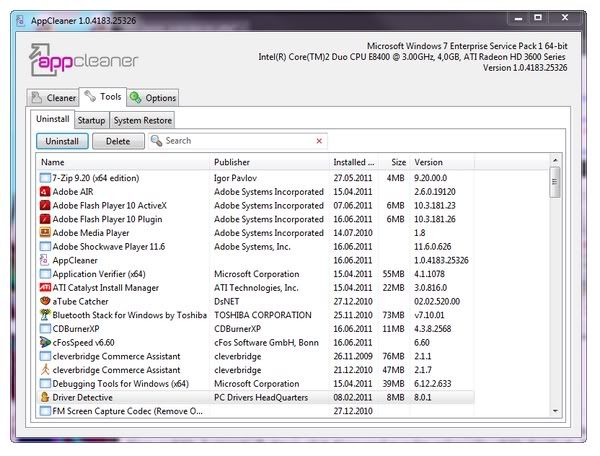This screenshot has height=456, width=600.
Task: Click the CDBurnerXP row icon
Action: click(x=45, y=329)
